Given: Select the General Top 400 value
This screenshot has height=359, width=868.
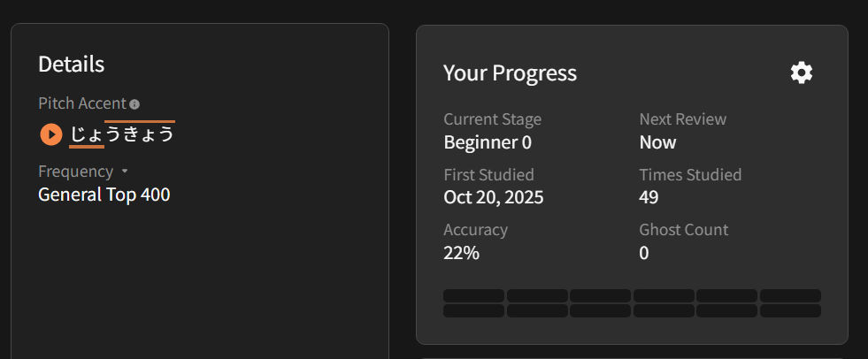Looking at the screenshot, I should 104,195.
